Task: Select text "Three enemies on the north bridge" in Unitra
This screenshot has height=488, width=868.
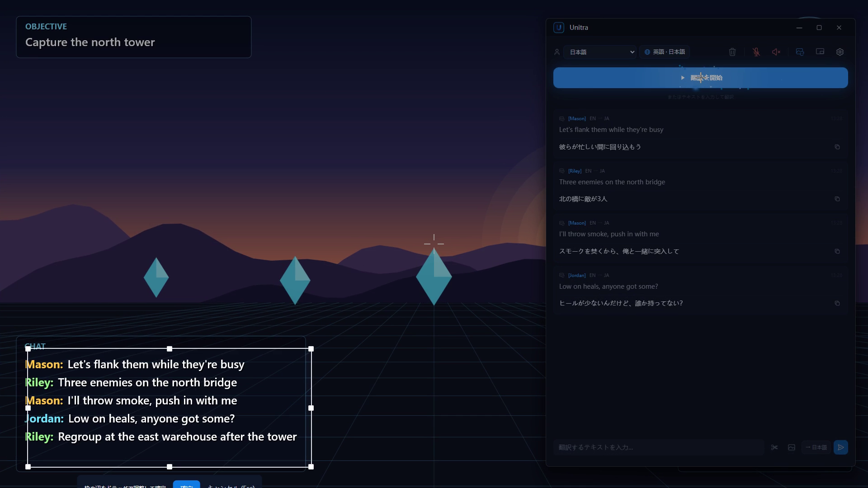Action: coord(612,182)
